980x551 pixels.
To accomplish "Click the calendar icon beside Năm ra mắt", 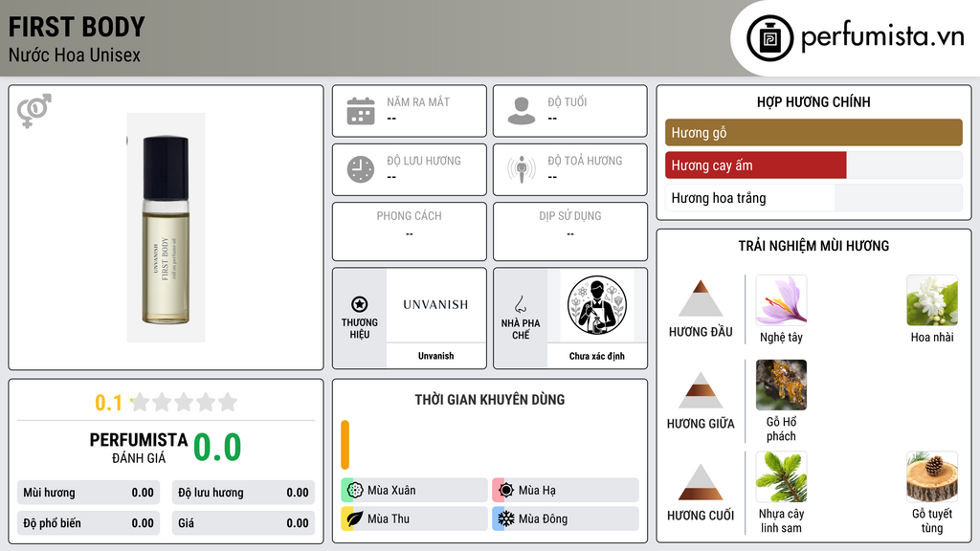I will 361,111.
